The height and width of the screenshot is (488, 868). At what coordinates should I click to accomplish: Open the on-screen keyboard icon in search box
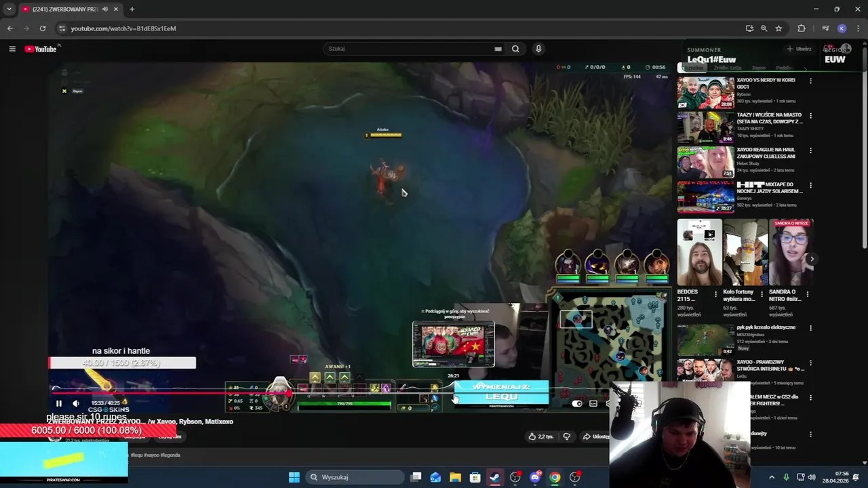(498, 49)
